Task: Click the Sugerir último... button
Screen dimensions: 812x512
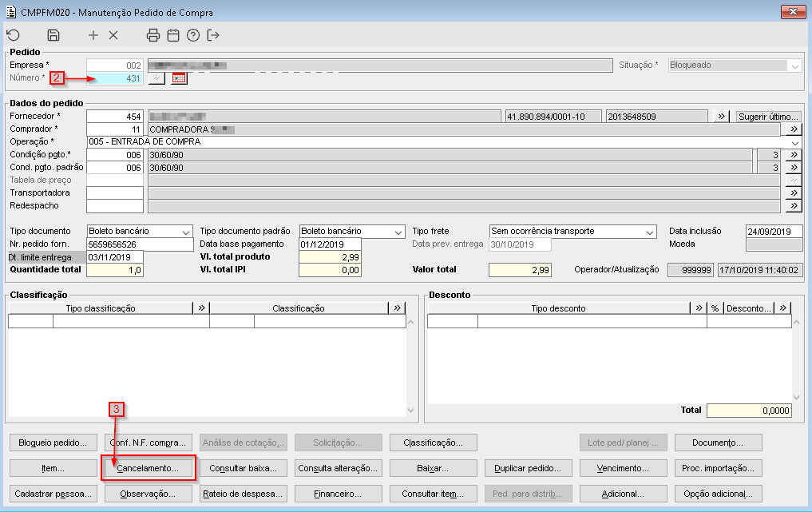Action: (769, 116)
